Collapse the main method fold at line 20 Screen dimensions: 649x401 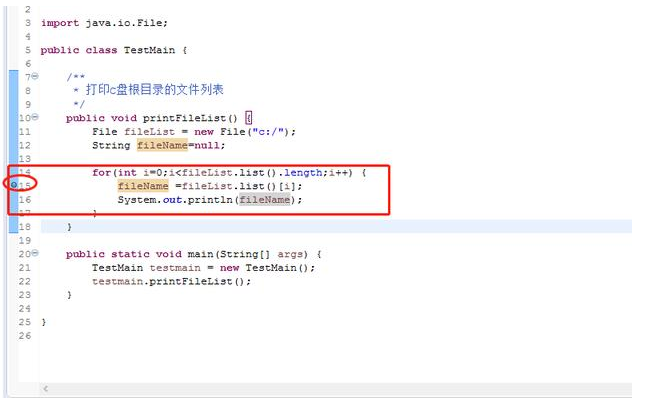[36, 254]
